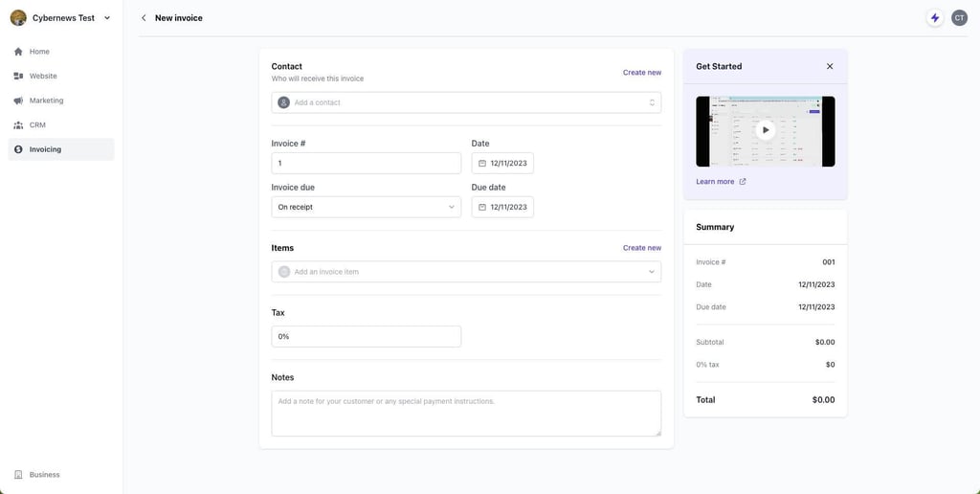Screen dimensions: 980x494
Task: Open the Date picker showing 12/11/2023
Action: click(502, 163)
